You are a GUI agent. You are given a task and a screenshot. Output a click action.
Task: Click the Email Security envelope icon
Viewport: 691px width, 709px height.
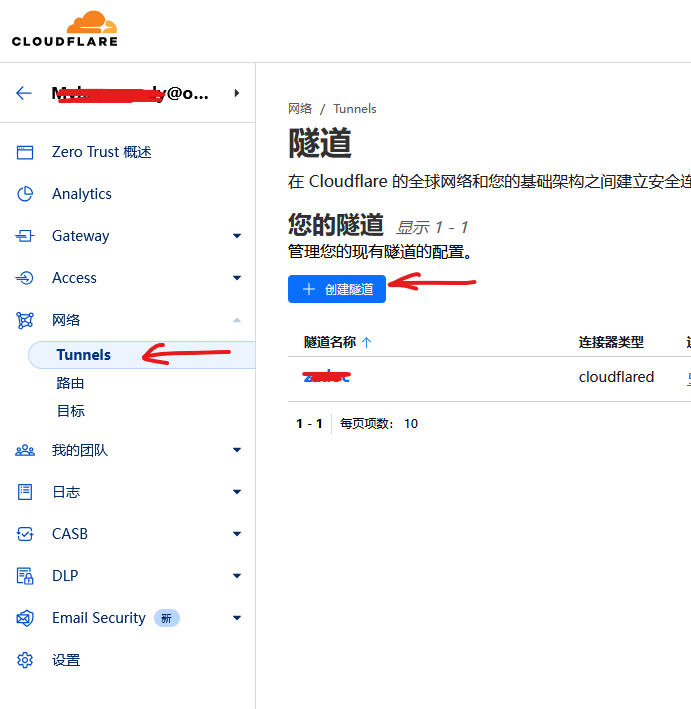coord(25,618)
